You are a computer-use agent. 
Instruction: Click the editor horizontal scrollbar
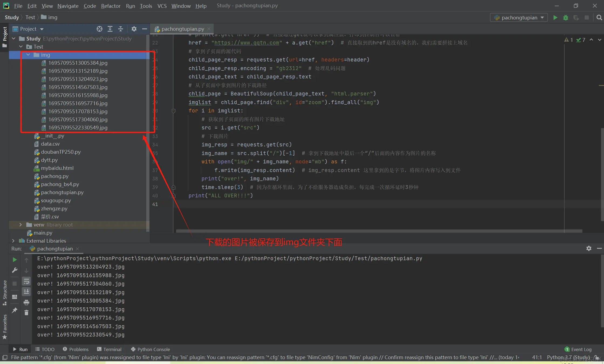point(379,231)
